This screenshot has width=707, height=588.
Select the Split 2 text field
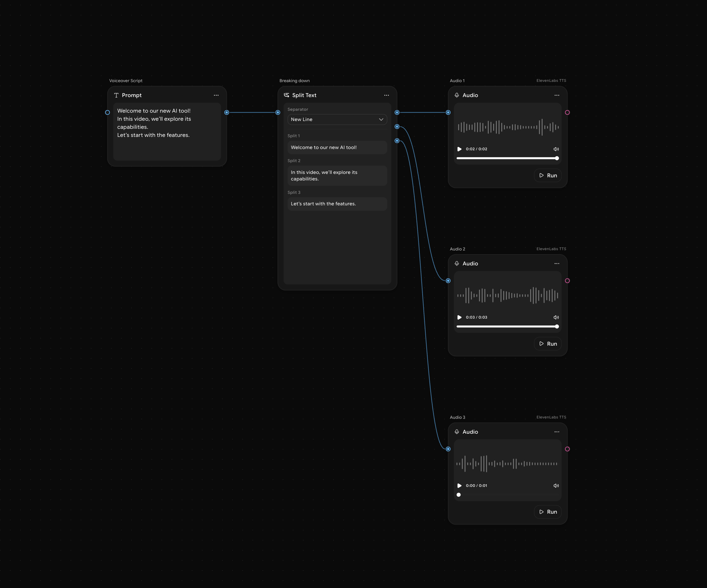coord(337,175)
